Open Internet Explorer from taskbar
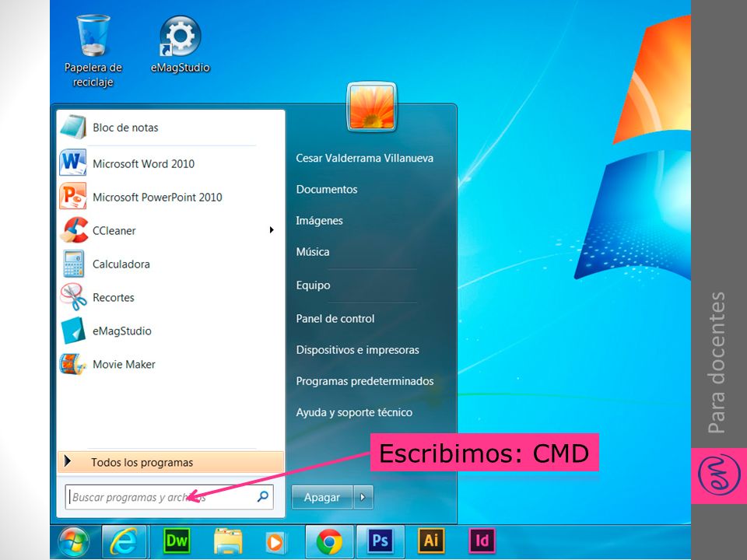747x560 pixels. tap(124, 541)
